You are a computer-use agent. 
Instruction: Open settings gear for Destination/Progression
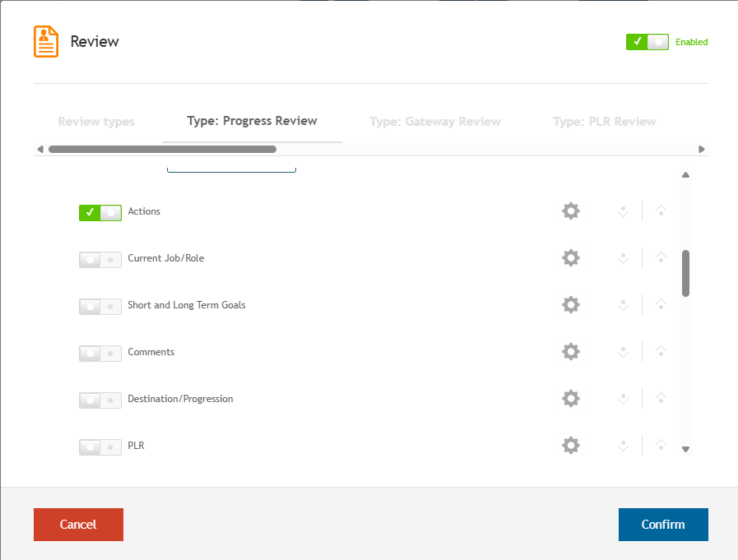(571, 399)
